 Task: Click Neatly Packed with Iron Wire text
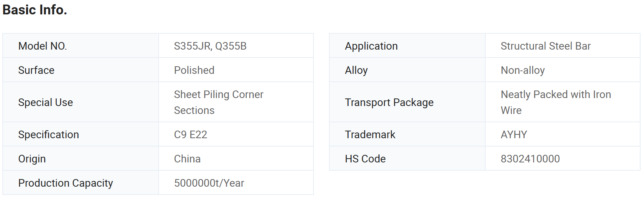point(556,103)
